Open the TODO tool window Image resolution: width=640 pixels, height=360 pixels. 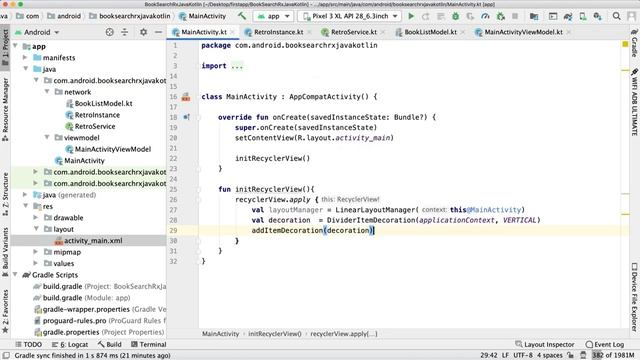tap(29, 344)
